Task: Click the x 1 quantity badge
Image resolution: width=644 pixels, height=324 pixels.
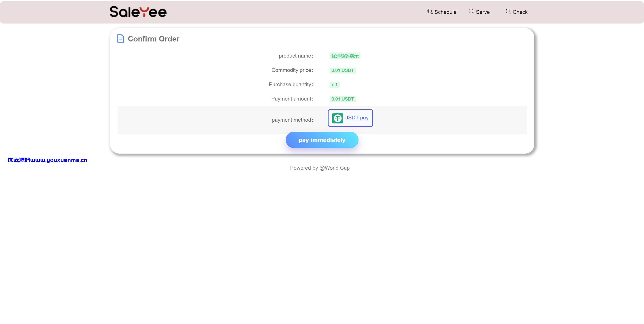Action: [x=334, y=85]
